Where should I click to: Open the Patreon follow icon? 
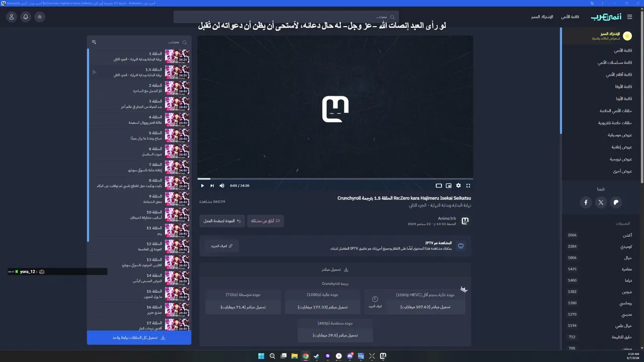[616, 202]
